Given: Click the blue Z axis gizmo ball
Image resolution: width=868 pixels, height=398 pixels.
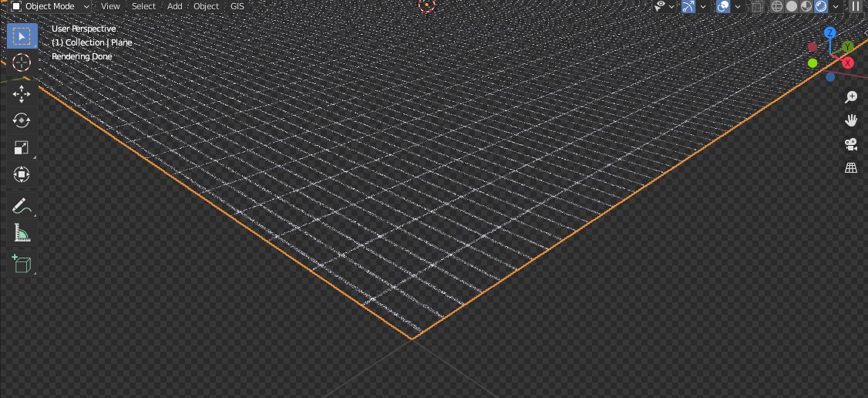Looking at the screenshot, I should point(829,32).
